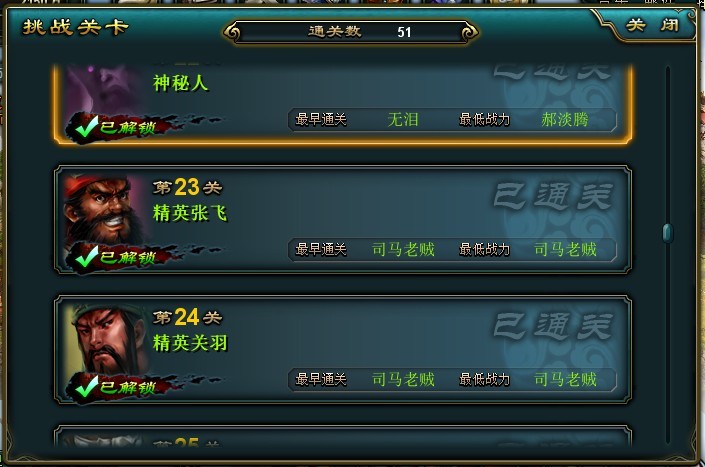Click the 神秘人 stage name
705x467 pixels.
[x=180, y=83]
